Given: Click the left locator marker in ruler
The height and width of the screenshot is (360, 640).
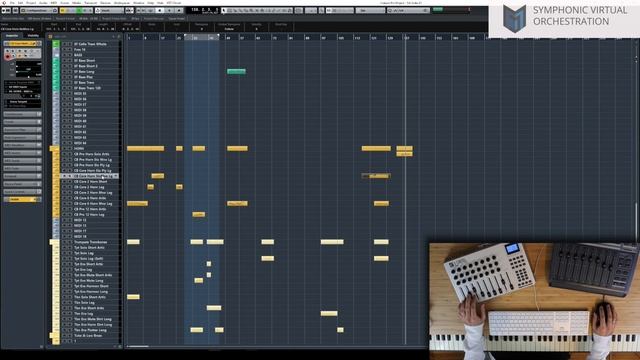Looking at the screenshot, I should [185, 36].
